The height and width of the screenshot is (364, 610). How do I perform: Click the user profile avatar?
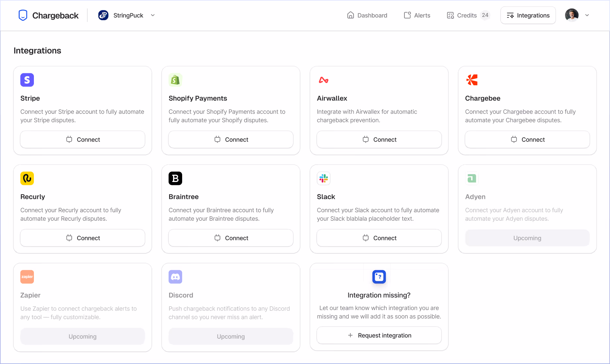[572, 15]
